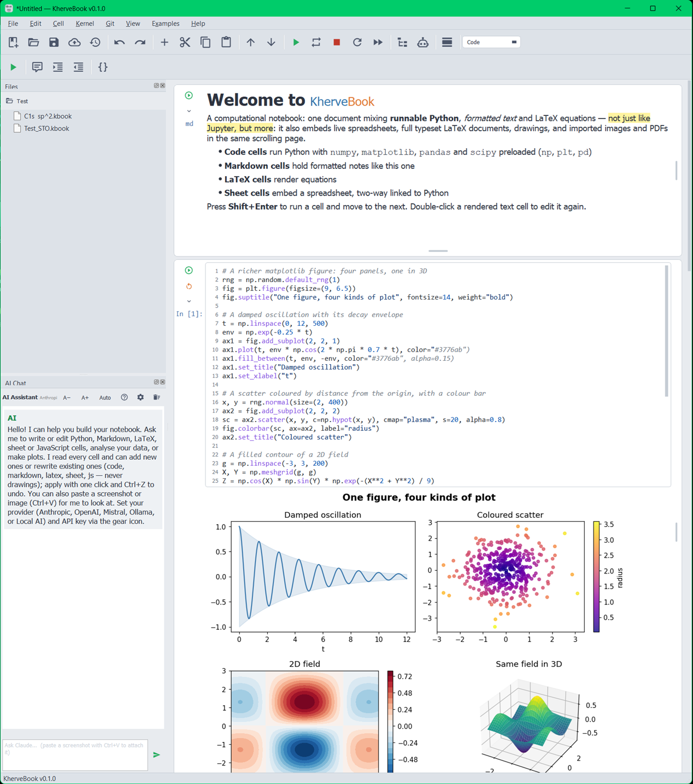The height and width of the screenshot is (784, 693).
Task: Click the Ask Claude chat input field
Action: point(75,755)
